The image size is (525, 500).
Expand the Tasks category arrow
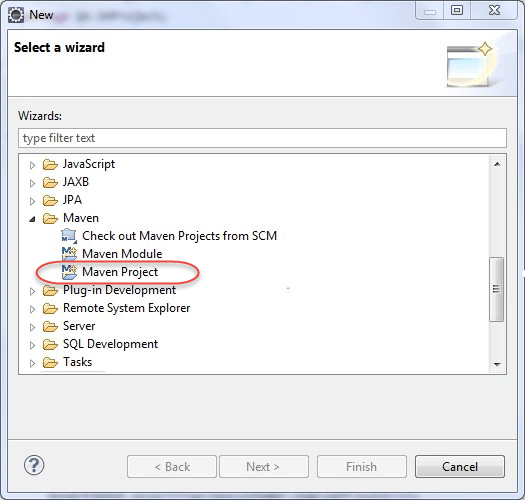[32, 363]
